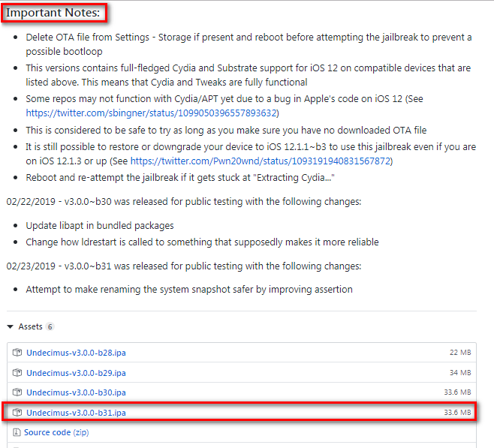Click the 34 MB file size
Viewport: 494px width, 448px height.
(460, 372)
